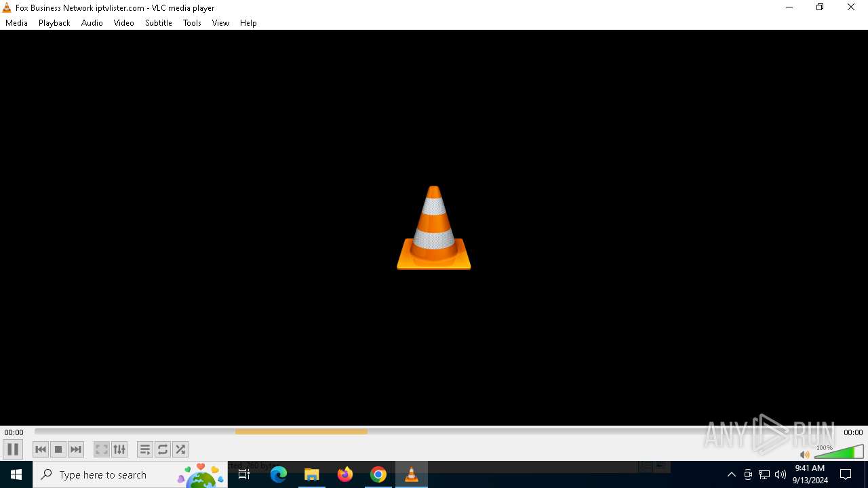Click the VLC cone in video area
The width and height of the screenshot is (868, 488).
(434, 228)
